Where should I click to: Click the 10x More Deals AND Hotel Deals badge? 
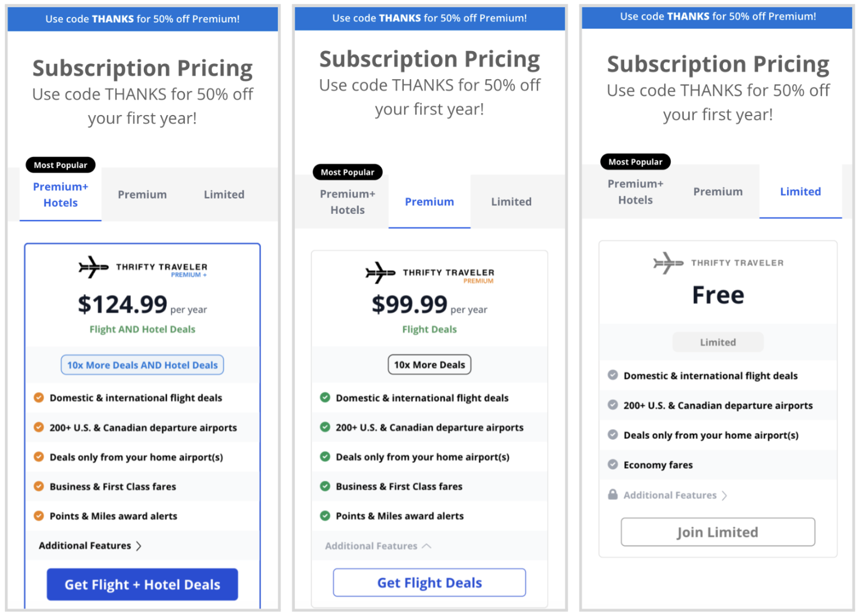[142, 365]
